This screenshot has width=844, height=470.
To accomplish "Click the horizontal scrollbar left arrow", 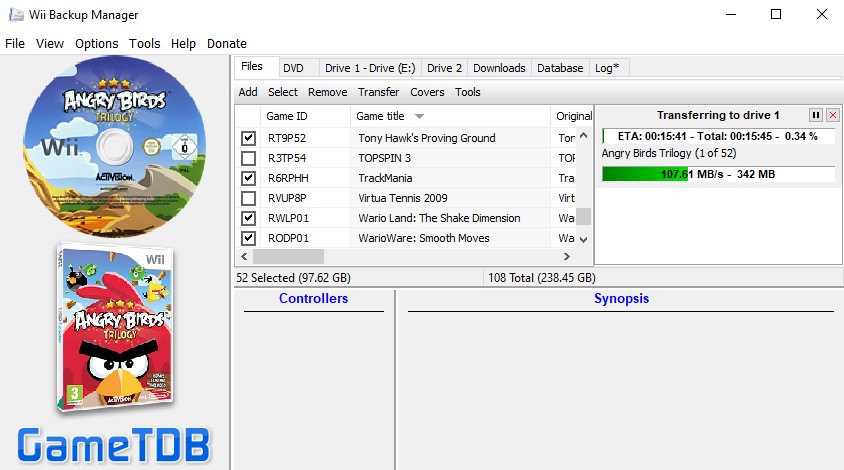I will pyautogui.click(x=244, y=256).
